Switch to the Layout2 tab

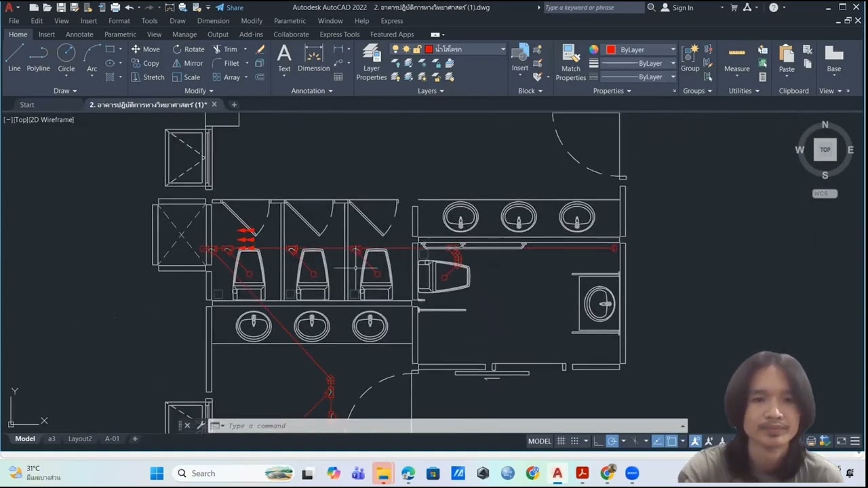[79, 439]
